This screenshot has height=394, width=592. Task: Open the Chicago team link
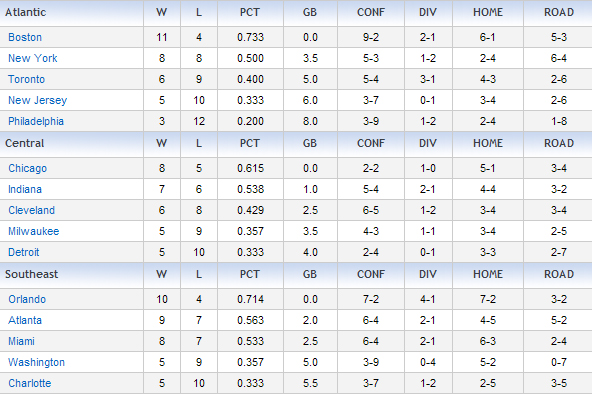tap(28, 168)
